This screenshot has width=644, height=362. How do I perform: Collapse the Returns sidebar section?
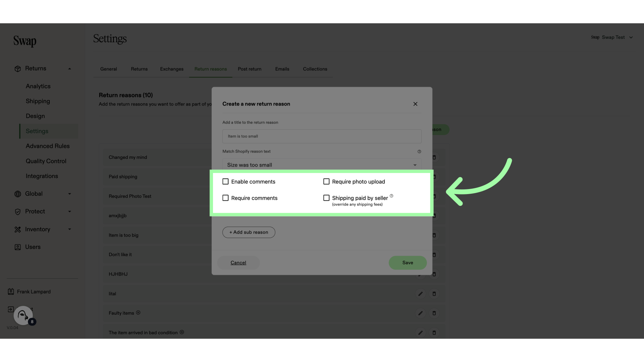(69, 69)
